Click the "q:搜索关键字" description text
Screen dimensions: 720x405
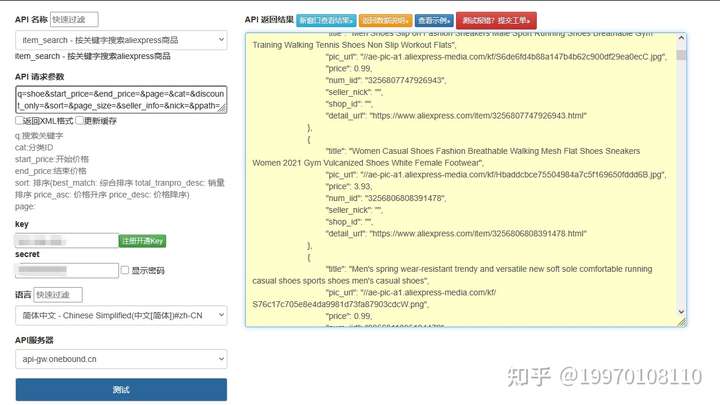tap(39, 135)
